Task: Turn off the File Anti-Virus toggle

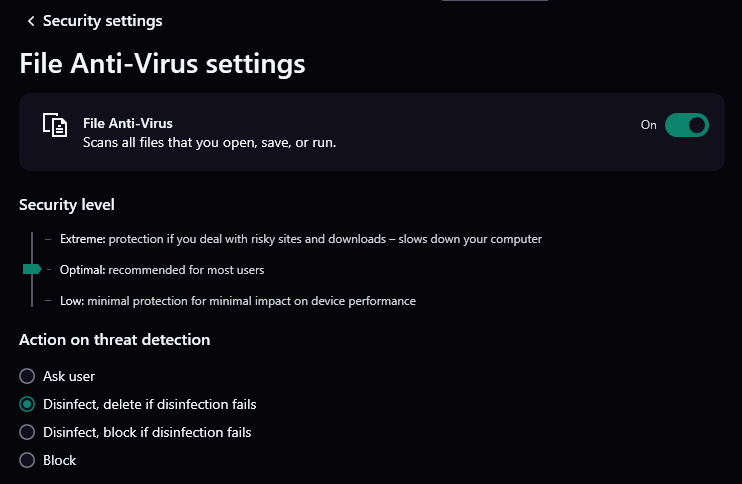Action: tap(687, 125)
